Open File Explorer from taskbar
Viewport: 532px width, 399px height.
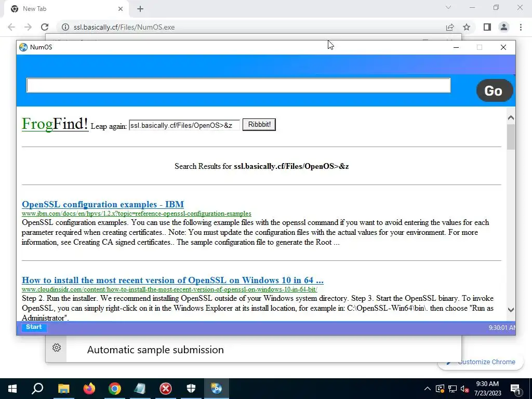63,389
